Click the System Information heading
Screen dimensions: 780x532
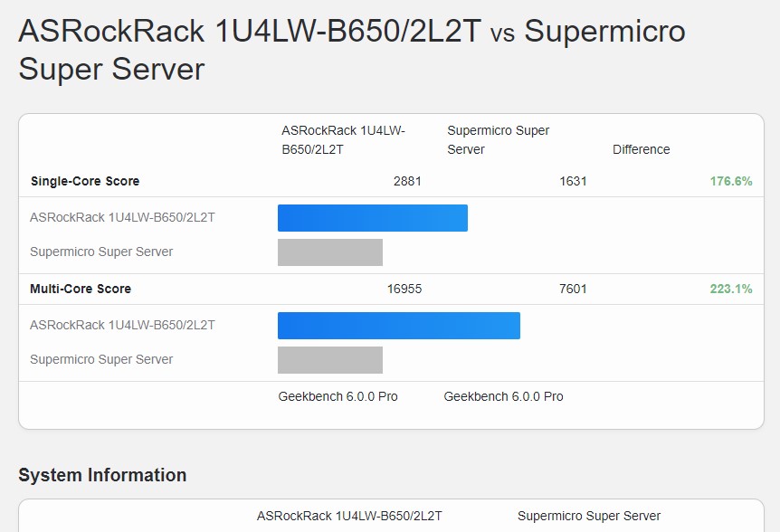tap(102, 475)
